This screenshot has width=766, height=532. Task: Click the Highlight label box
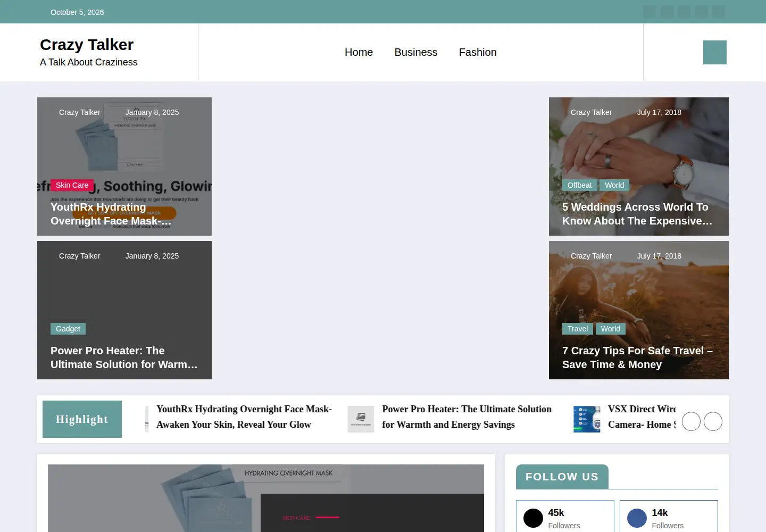pos(82,419)
